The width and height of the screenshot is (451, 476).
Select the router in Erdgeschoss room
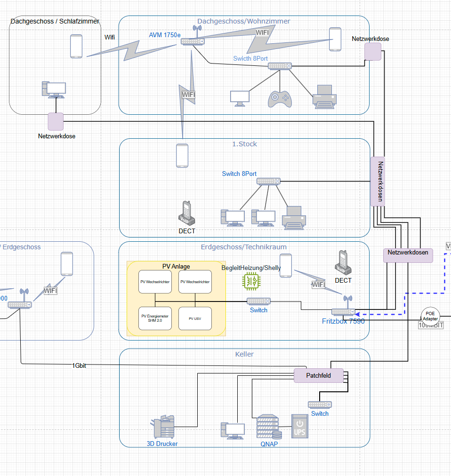(20, 299)
